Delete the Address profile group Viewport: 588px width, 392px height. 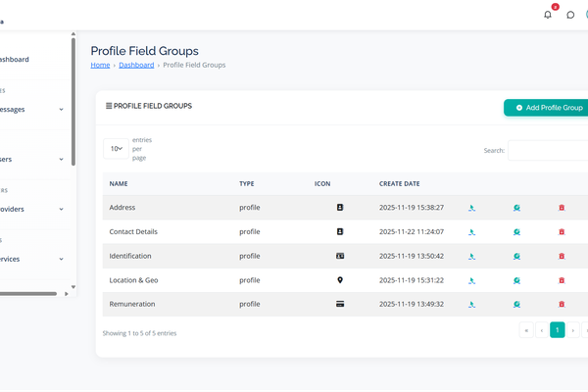click(562, 208)
